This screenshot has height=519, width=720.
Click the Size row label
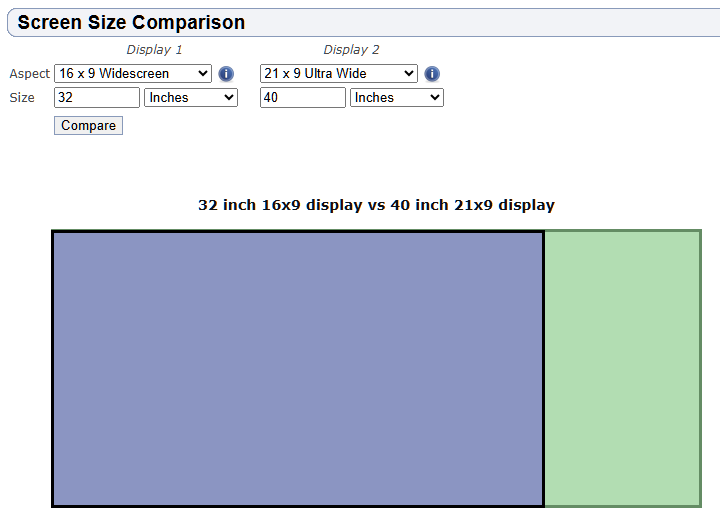tap(22, 98)
